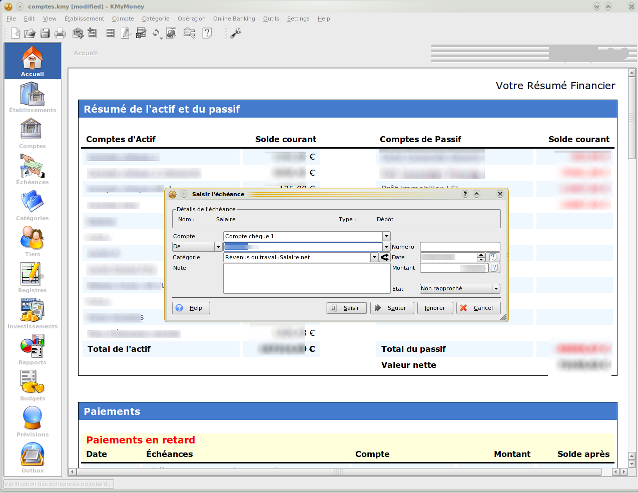Click the Open file toolbar icon
The width and height of the screenshot is (638, 493).
pyautogui.click(x=30, y=33)
